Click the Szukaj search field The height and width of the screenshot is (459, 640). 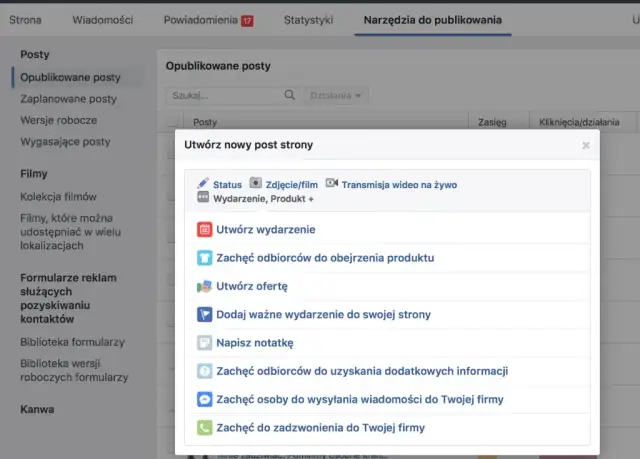click(233, 95)
